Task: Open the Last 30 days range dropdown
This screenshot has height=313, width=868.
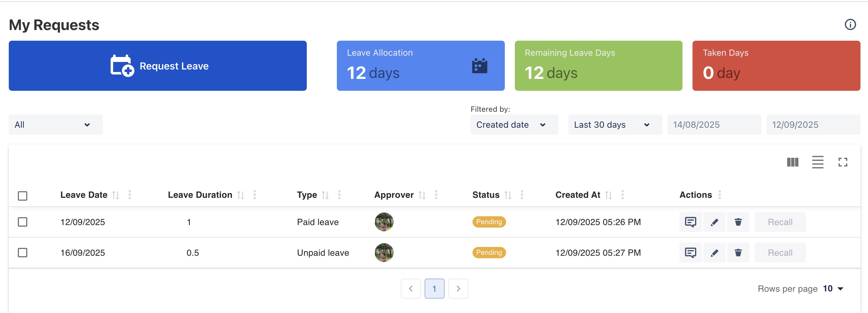Action: [614, 125]
